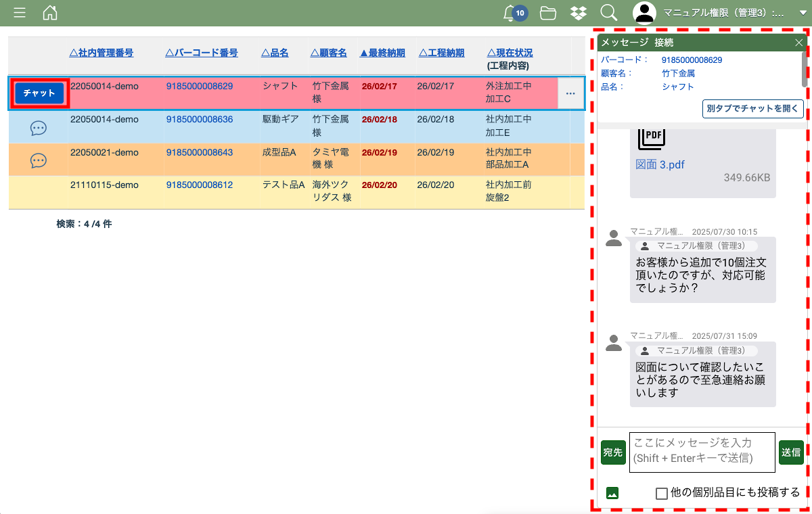Sort by 顧客名 column header

pyautogui.click(x=329, y=53)
